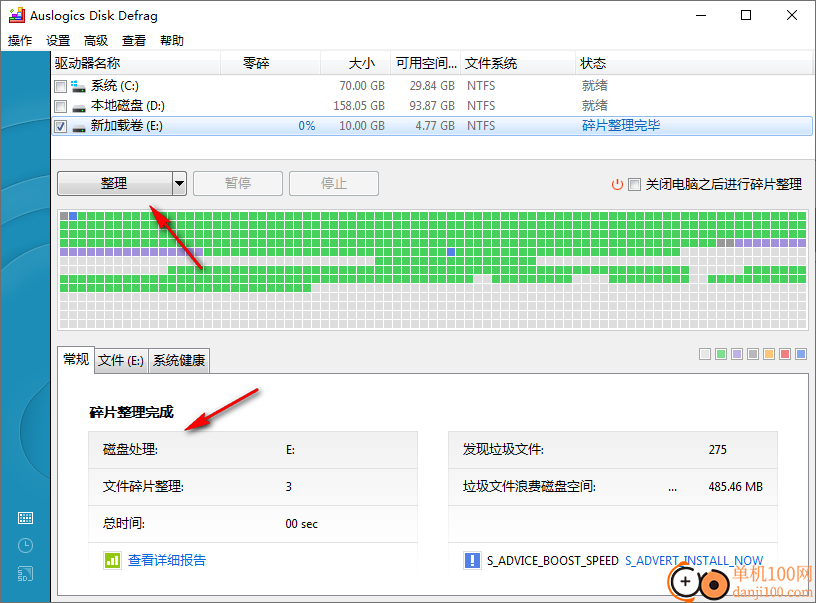
Task: Click the Auslogics Disk Defrag title icon
Action: click(17, 15)
